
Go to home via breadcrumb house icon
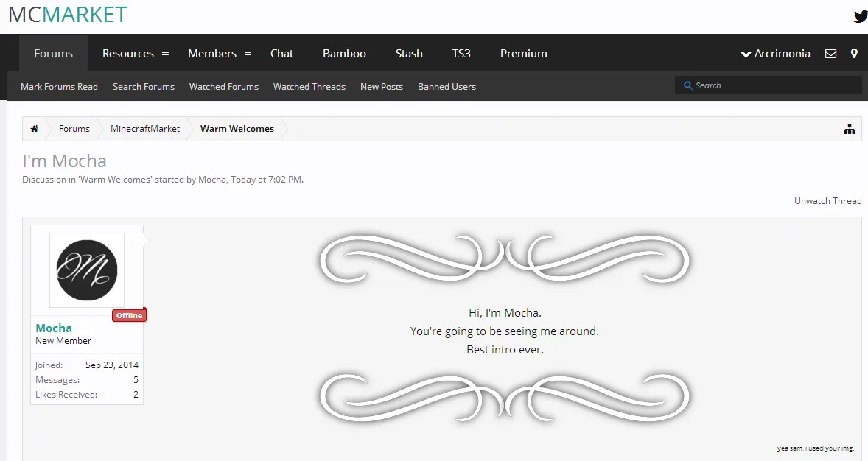tap(35, 128)
